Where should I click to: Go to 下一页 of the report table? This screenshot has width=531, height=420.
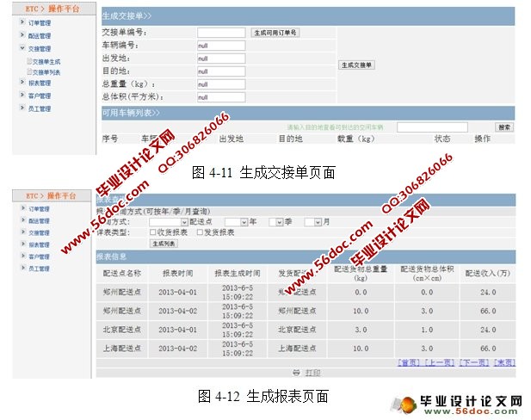[474, 363]
